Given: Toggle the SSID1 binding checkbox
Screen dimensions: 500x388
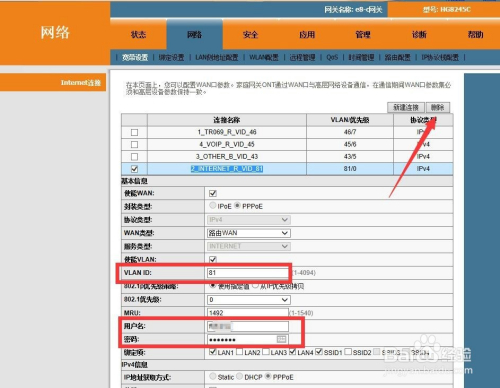Looking at the screenshot, I should [319, 352].
